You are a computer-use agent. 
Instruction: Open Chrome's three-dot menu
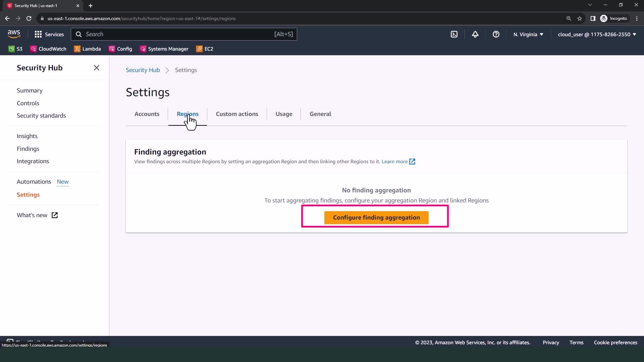coord(637,18)
